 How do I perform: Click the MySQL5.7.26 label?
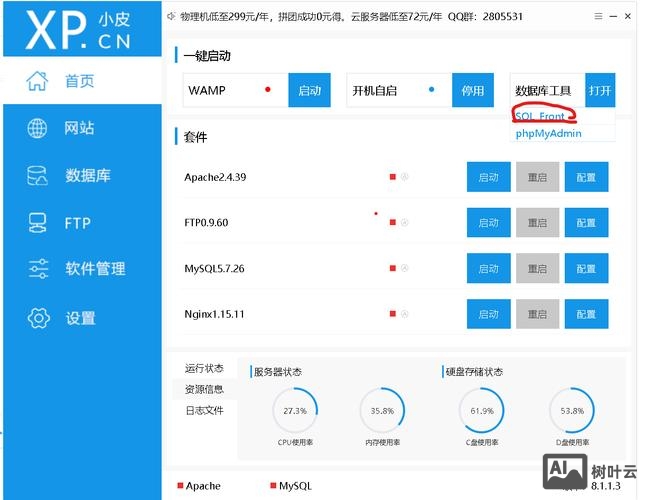(x=214, y=268)
